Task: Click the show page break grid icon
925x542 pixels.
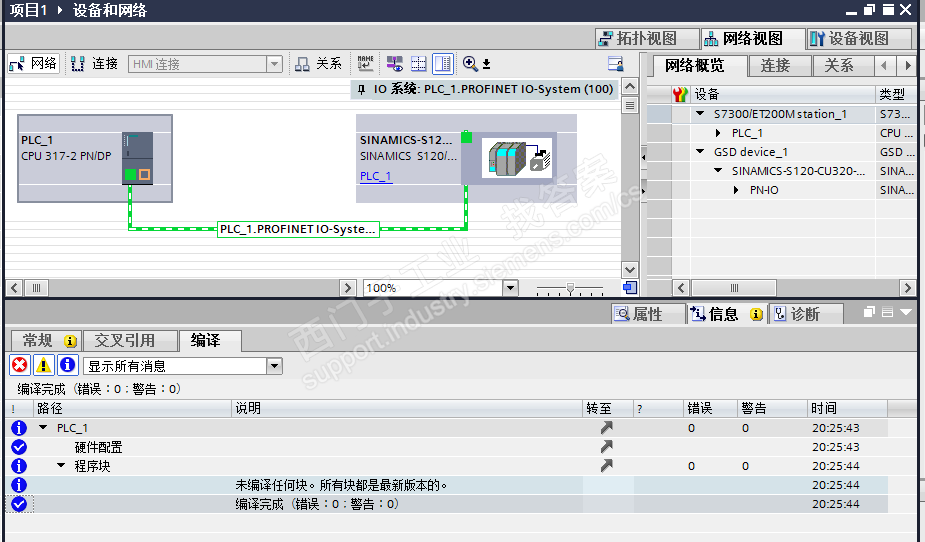Action: pos(418,63)
